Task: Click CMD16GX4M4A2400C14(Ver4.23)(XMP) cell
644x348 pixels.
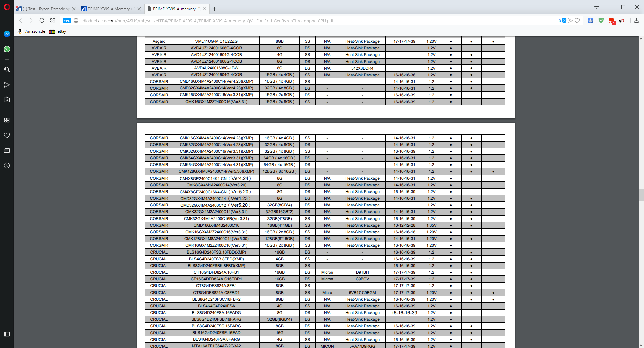Action: [x=216, y=81]
